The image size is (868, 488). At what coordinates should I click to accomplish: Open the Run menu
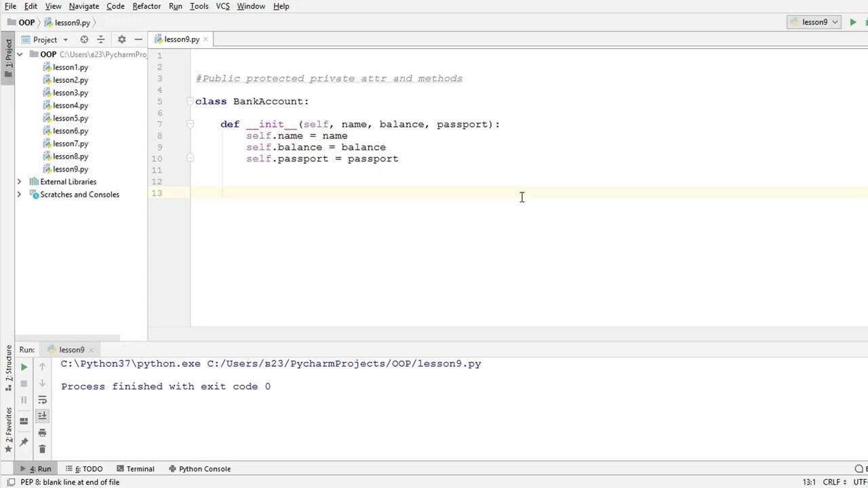coord(176,6)
